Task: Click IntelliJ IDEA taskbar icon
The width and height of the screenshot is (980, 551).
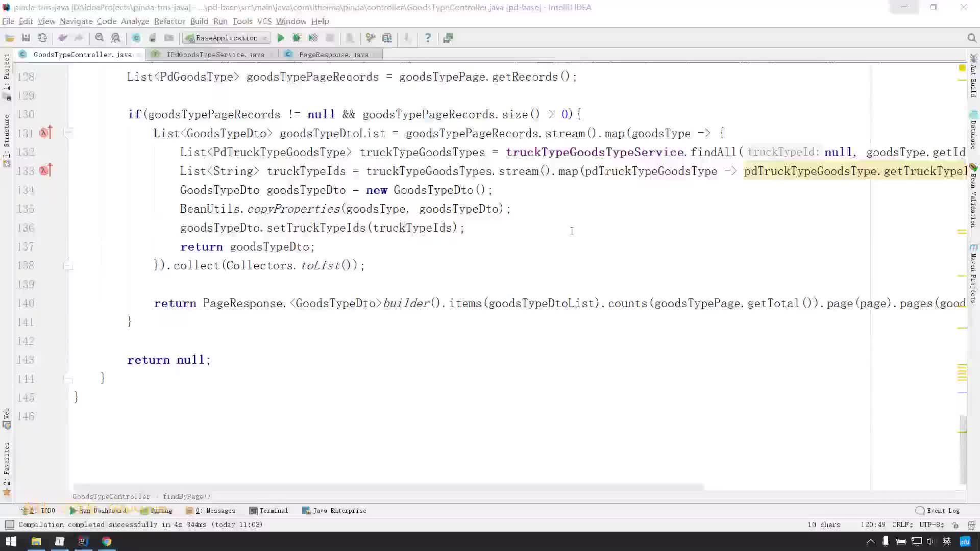Action: (x=83, y=541)
